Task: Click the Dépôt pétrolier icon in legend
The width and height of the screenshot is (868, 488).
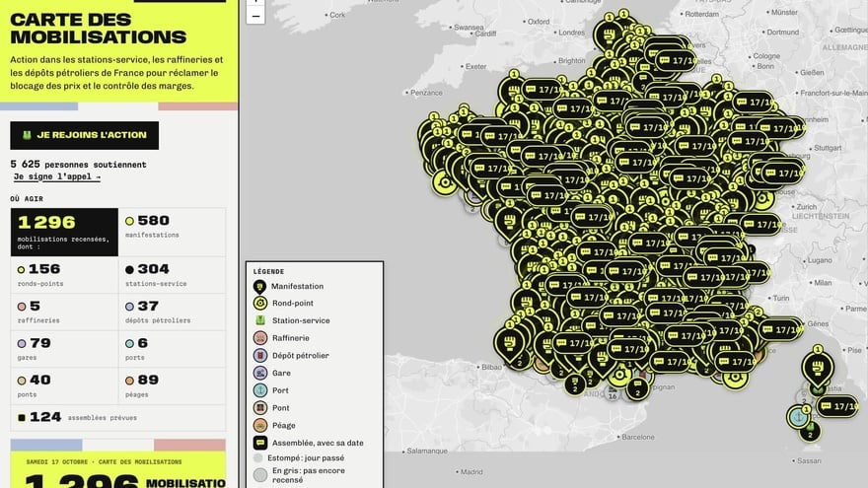Action: tap(260, 355)
